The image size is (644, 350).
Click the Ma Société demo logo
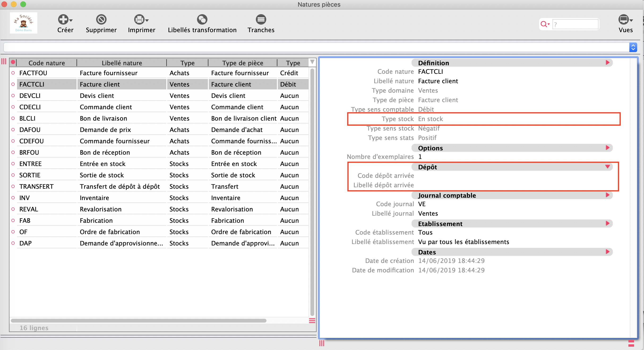(23, 23)
